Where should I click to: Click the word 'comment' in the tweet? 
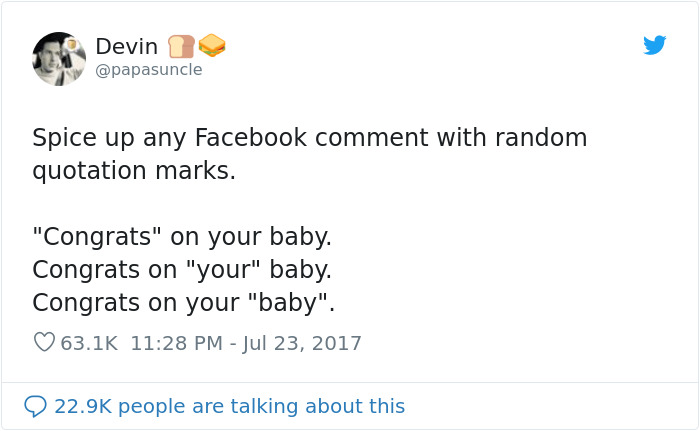tap(371, 137)
